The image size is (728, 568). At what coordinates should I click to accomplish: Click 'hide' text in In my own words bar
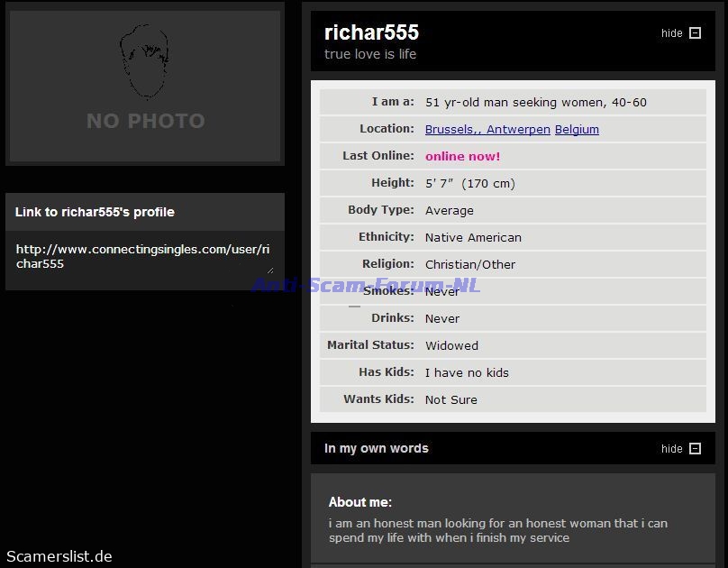click(x=671, y=449)
